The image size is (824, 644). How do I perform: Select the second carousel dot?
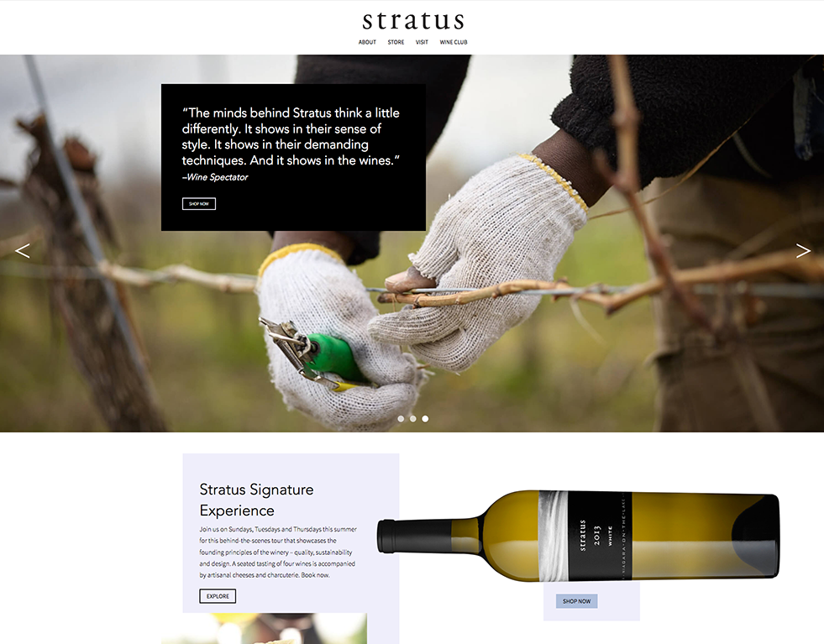413,419
